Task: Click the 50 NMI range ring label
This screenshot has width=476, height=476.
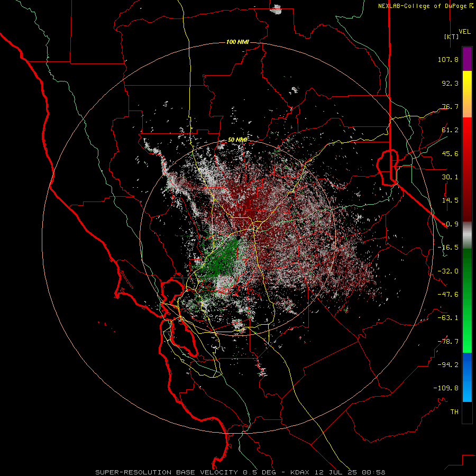Action: pyautogui.click(x=237, y=140)
